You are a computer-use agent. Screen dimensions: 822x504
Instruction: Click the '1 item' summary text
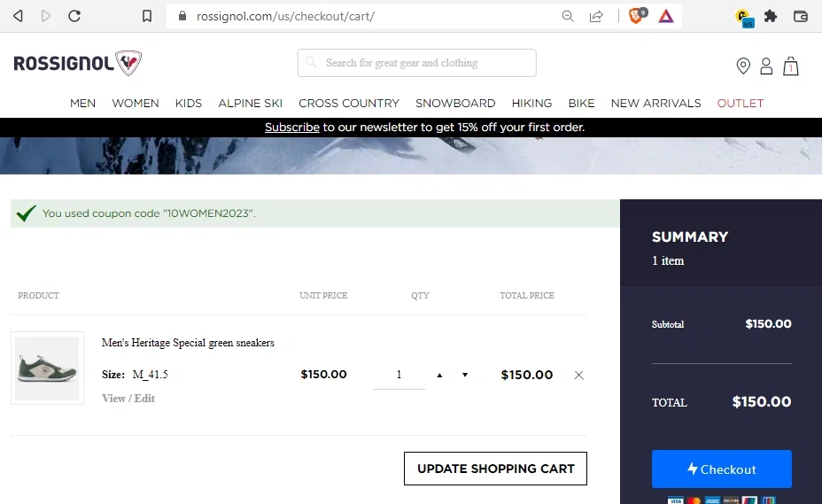click(668, 260)
